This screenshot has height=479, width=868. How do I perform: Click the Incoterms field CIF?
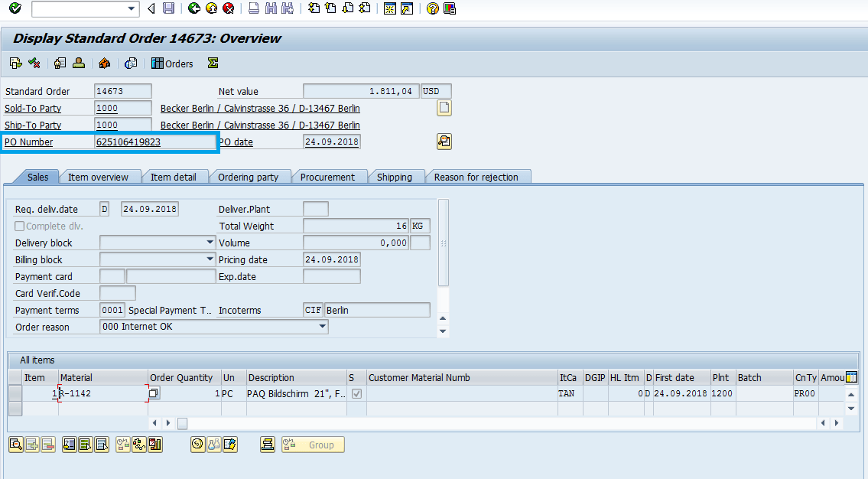pyautogui.click(x=313, y=310)
